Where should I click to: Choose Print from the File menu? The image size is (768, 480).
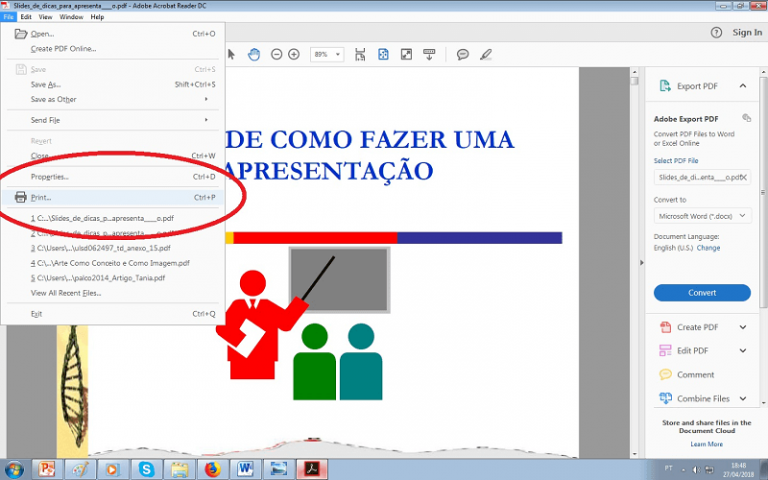[x=41, y=197]
